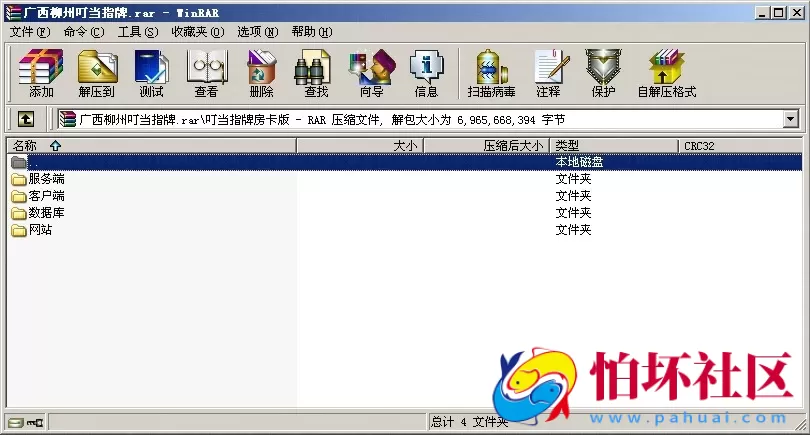The height and width of the screenshot is (435, 810).
Task: Sort by 大小 column header
Action: 360,146
